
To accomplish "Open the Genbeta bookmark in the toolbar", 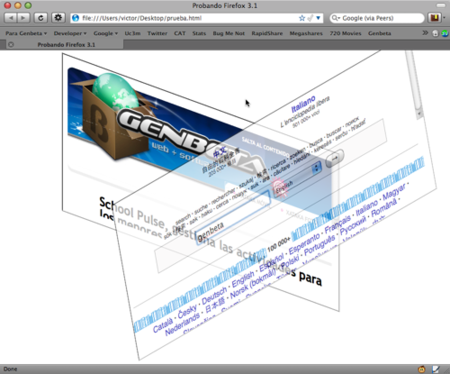I will (x=379, y=33).
